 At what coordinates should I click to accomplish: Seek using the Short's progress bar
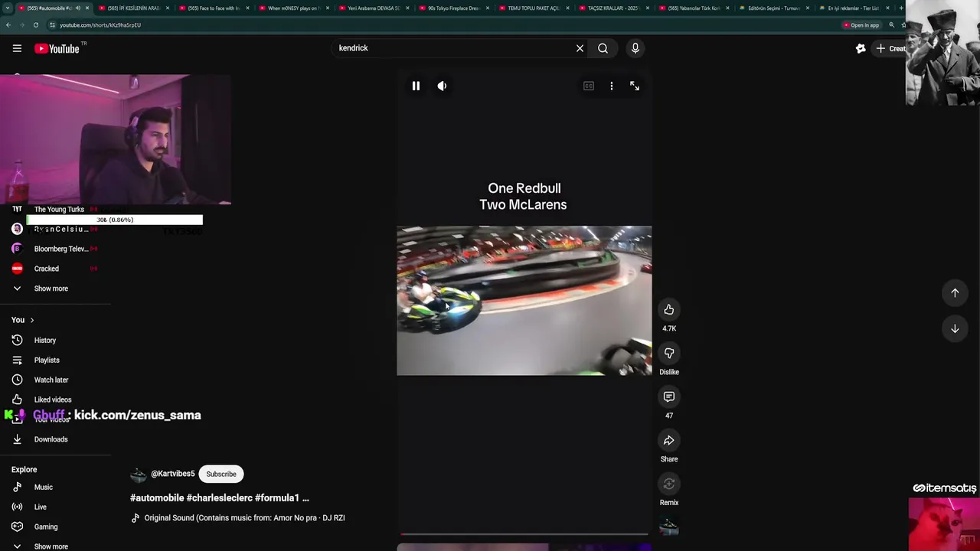pyautogui.click(x=524, y=534)
